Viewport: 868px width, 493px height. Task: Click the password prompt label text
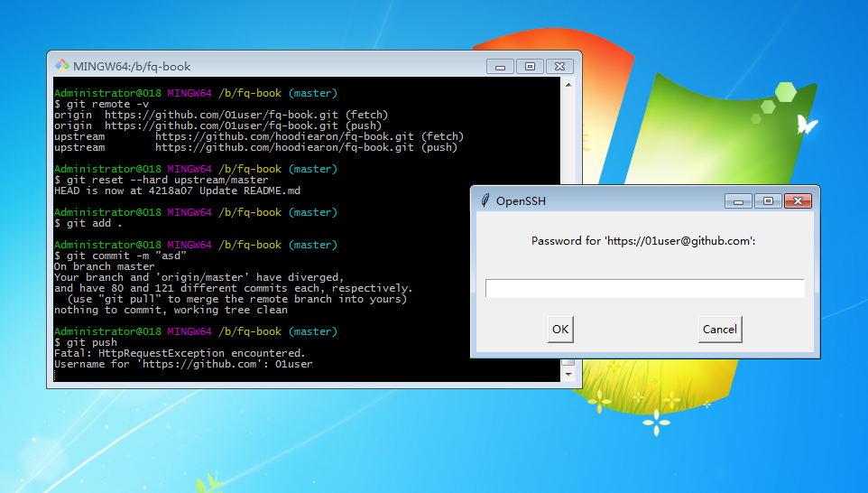point(643,241)
